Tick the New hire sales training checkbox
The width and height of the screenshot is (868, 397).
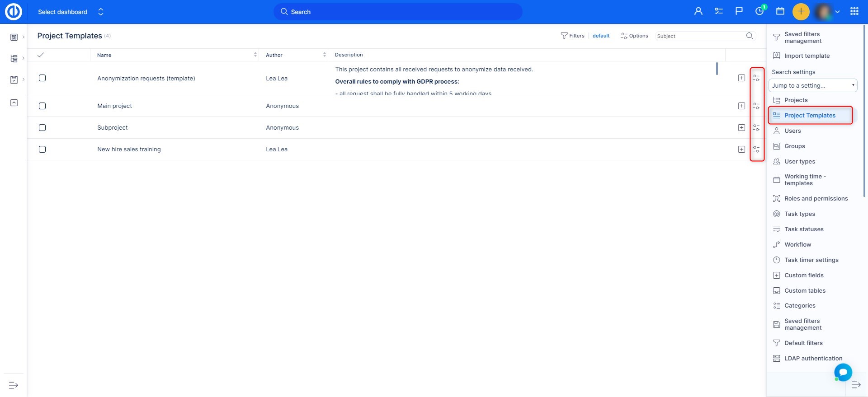(42, 149)
